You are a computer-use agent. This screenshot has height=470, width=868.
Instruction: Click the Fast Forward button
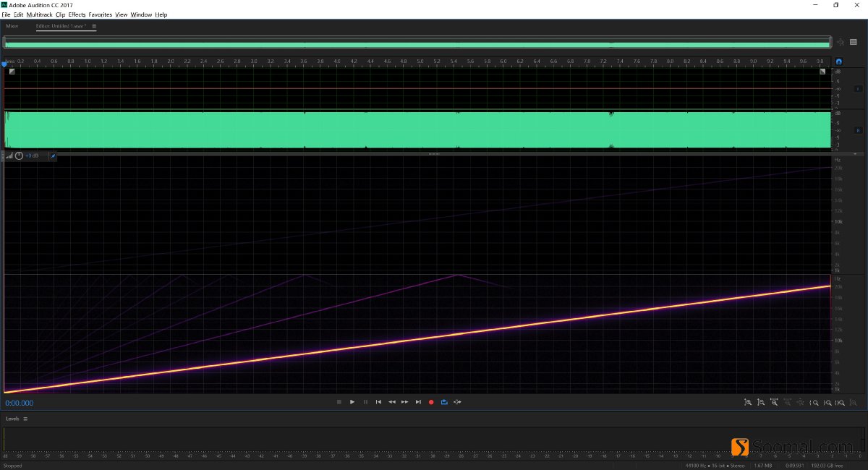[405, 402]
